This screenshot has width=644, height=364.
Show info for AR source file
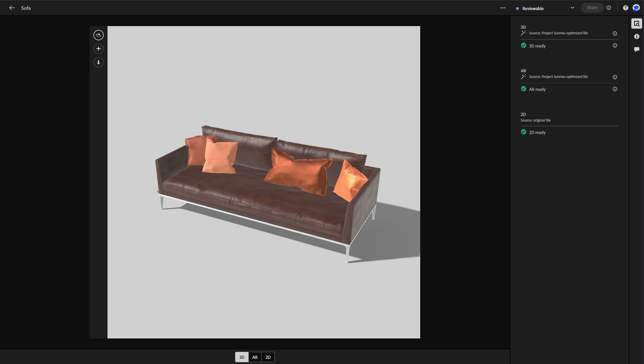pyautogui.click(x=615, y=77)
